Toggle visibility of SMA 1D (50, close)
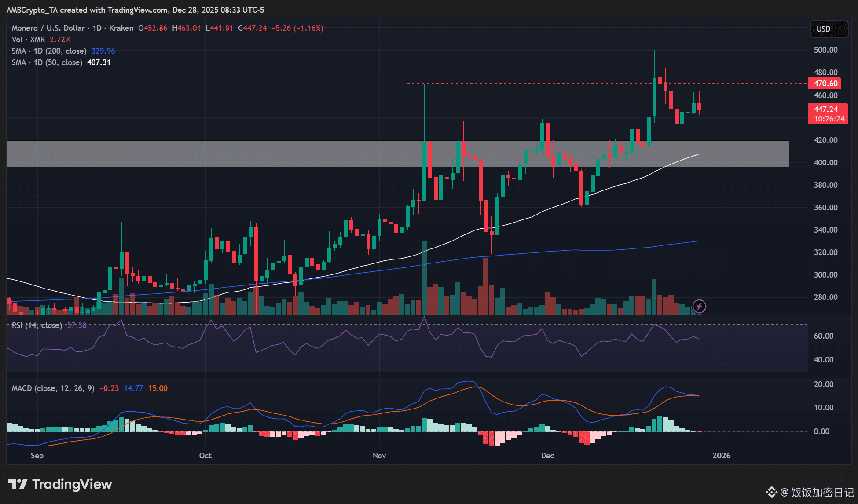Image resolution: width=858 pixels, height=504 pixels. click(46, 62)
